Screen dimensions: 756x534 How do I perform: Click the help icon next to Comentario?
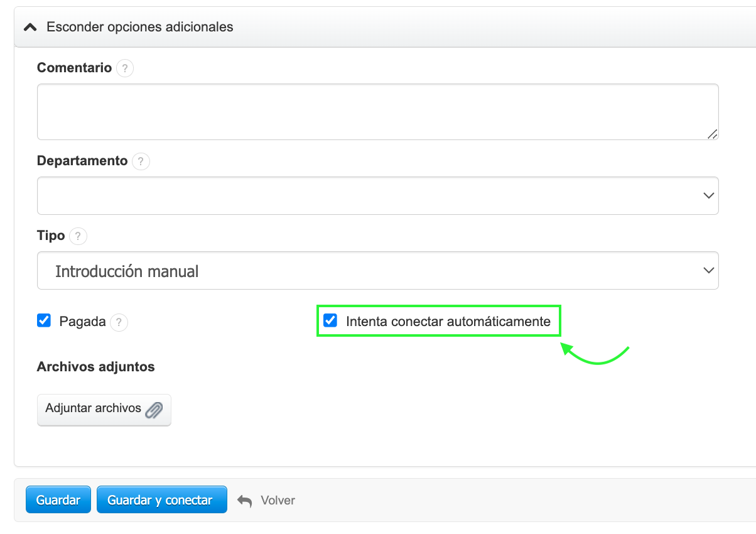[125, 68]
